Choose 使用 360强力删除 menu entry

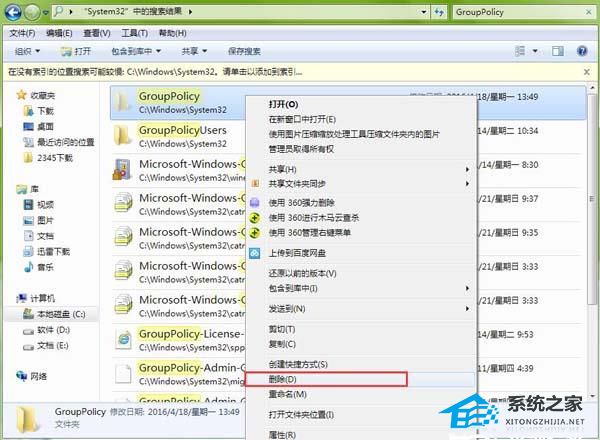(x=302, y=203)
